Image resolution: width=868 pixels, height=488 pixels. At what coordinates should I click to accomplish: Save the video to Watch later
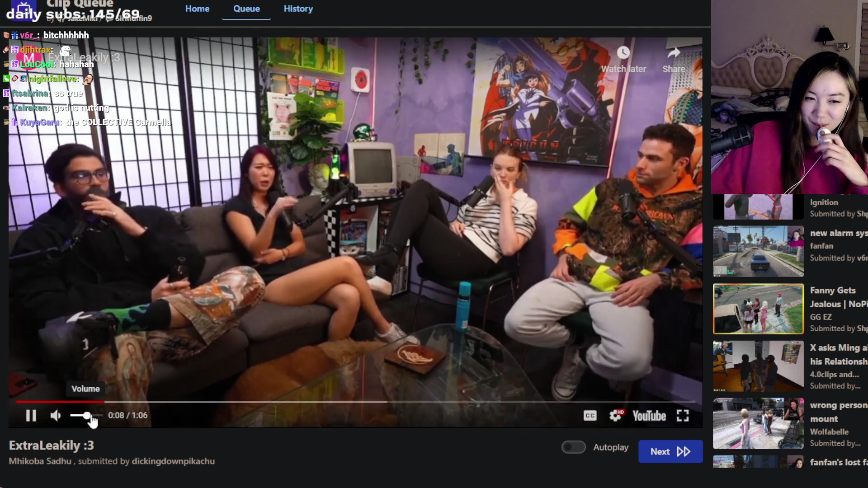coord(624,53)
